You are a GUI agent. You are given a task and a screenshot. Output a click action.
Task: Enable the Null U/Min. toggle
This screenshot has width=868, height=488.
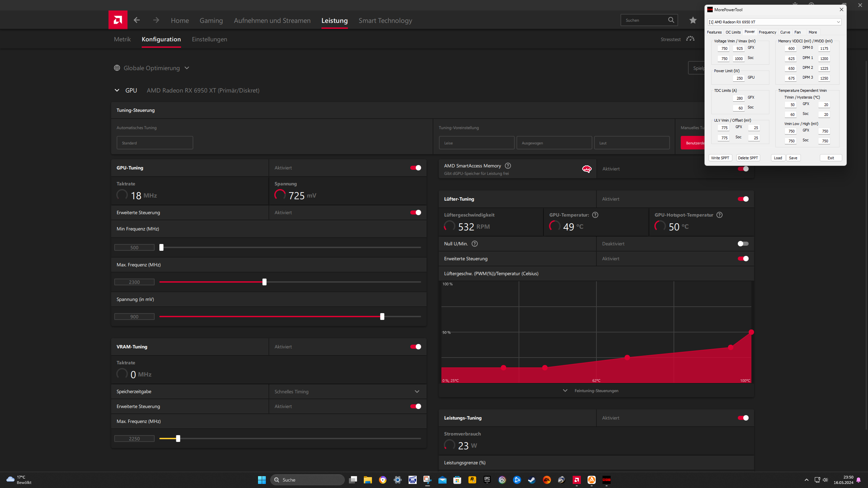point(743,244)
